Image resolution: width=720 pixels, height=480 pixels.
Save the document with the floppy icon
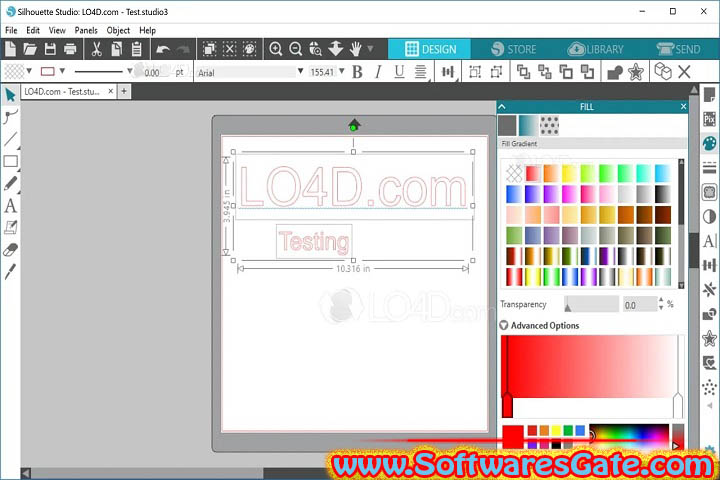click(x=50, y=49)
